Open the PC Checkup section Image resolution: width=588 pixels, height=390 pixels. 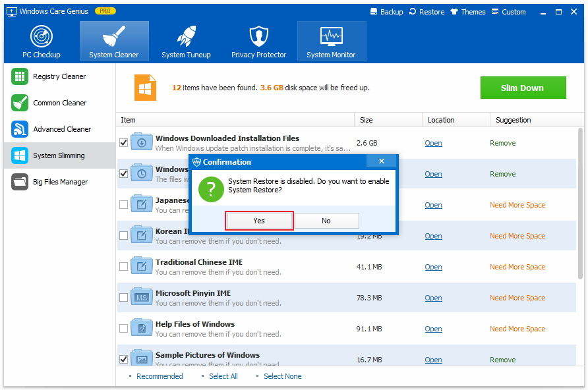tap(42, 42)
